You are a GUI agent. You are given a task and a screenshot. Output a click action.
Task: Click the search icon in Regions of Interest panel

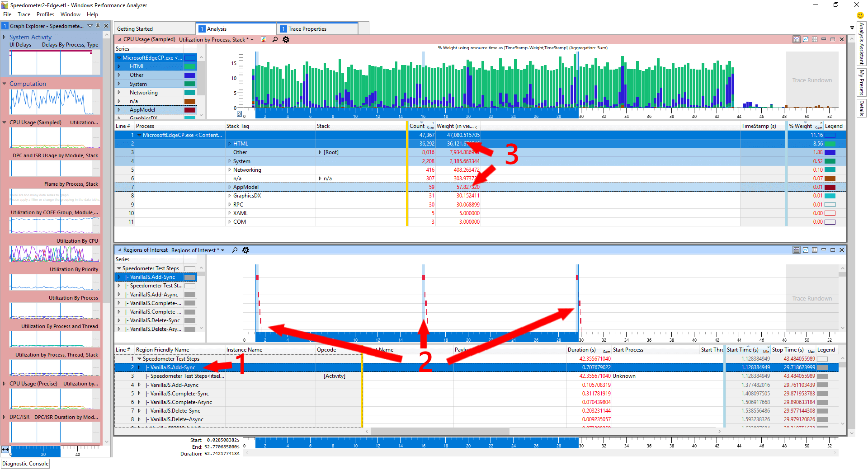point(235,250)
